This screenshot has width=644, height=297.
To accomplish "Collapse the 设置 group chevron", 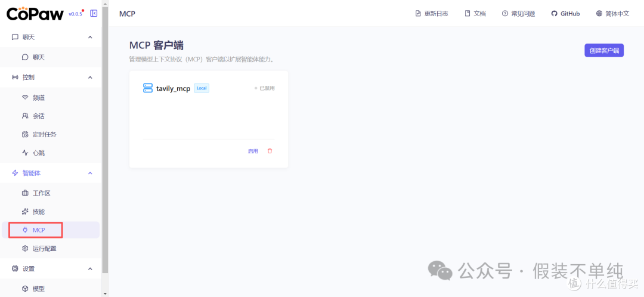I will 91,268.
